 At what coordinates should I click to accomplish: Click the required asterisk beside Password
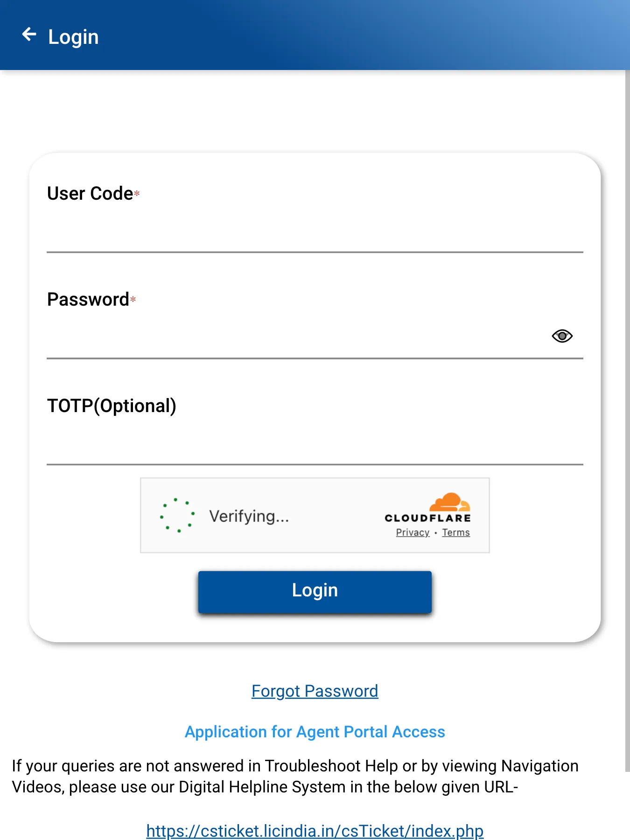[133, 301]
